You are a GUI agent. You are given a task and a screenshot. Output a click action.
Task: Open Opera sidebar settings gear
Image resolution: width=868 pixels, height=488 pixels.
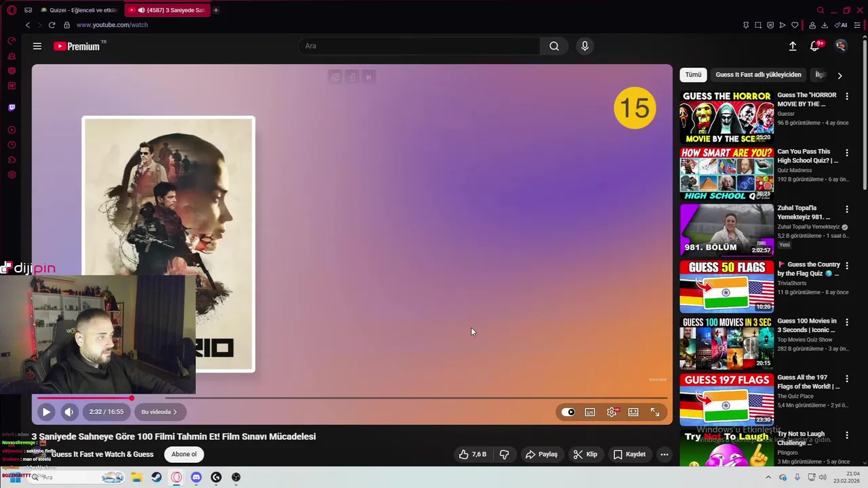pyautogui.click(x=12, y=175)
